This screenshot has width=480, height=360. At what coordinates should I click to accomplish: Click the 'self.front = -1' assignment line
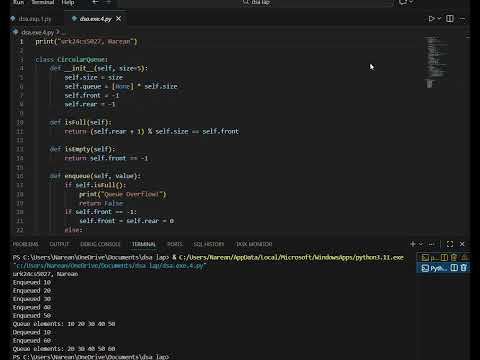[x=92, y=95]
